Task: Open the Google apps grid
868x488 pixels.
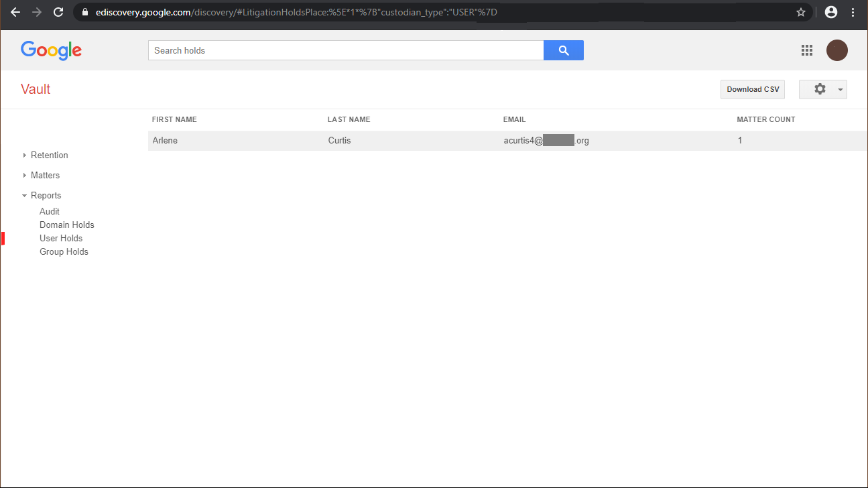Action: [x=807, y=50]
